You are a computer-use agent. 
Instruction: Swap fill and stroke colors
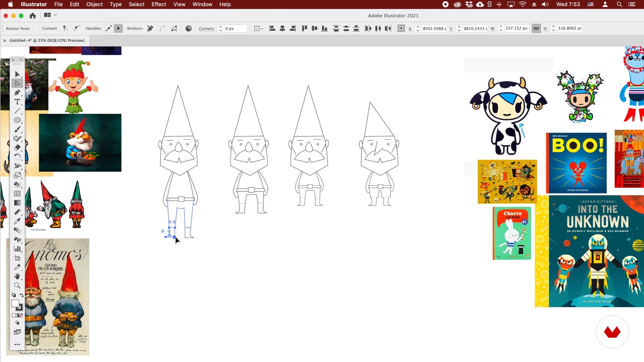[x=21, y=295]
